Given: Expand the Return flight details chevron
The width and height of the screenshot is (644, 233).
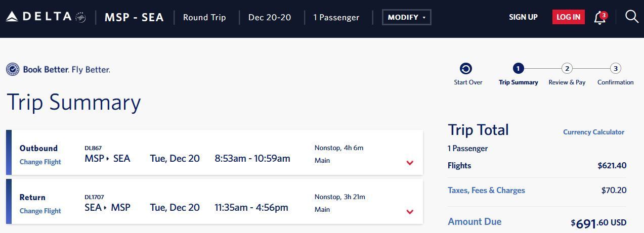Looking at the screenshot, I should (410, 212).
